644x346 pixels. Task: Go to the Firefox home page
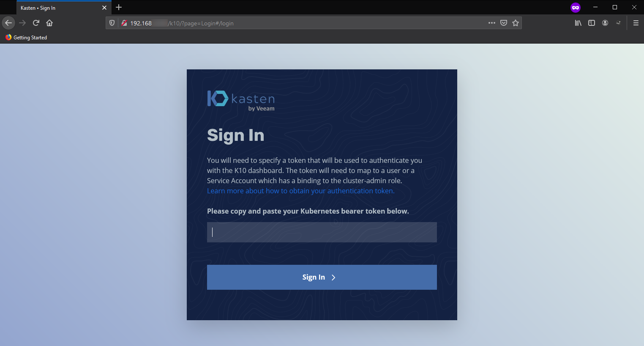click(x=49, y=23)
